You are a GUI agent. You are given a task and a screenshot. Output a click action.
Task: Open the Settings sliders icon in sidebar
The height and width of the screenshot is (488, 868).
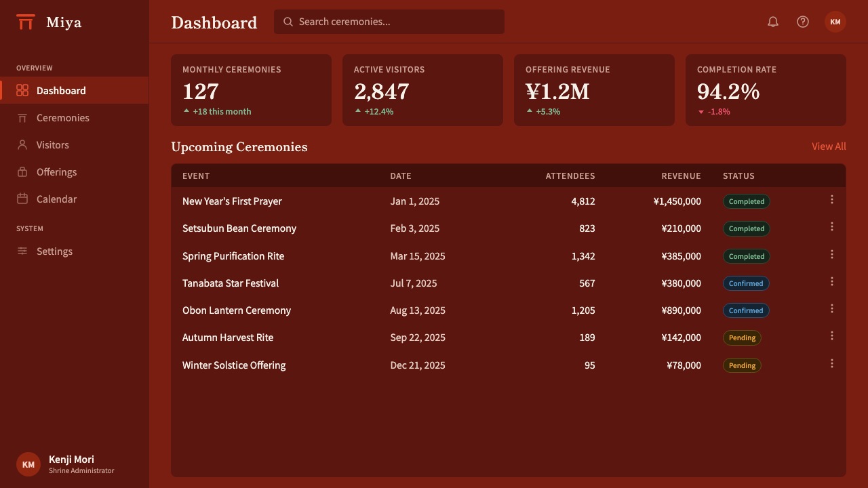[22, 251]
